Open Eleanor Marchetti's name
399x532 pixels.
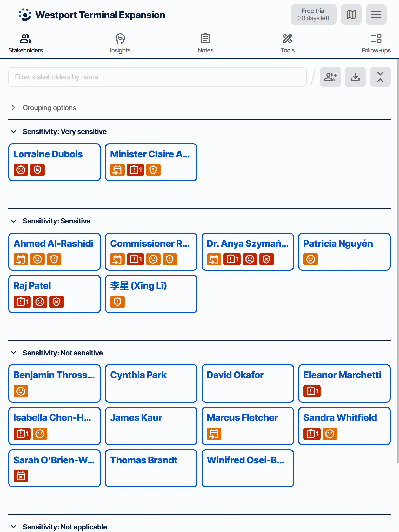[x=342, y=375]
